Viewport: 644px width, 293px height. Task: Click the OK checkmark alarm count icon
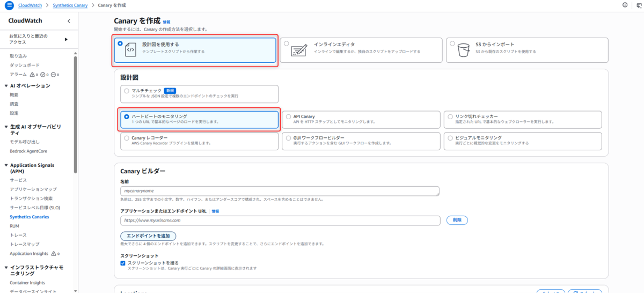click(43, 75)
